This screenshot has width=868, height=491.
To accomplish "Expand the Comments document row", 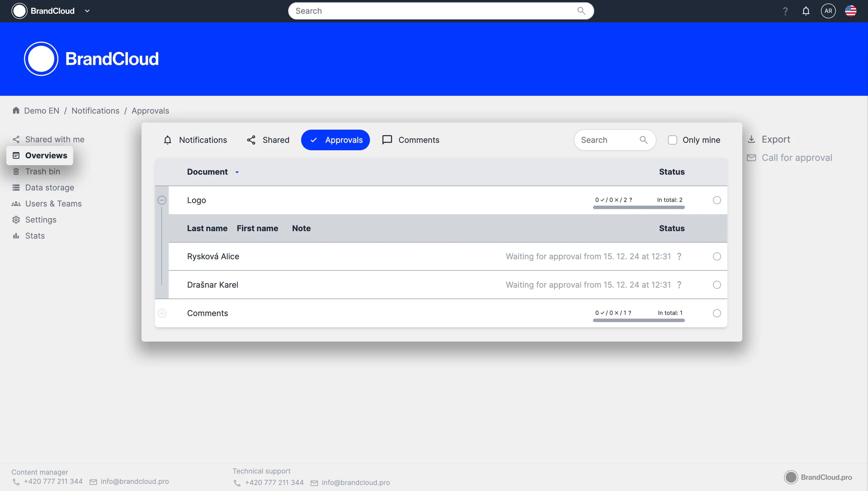I will [x=162, y=313].
